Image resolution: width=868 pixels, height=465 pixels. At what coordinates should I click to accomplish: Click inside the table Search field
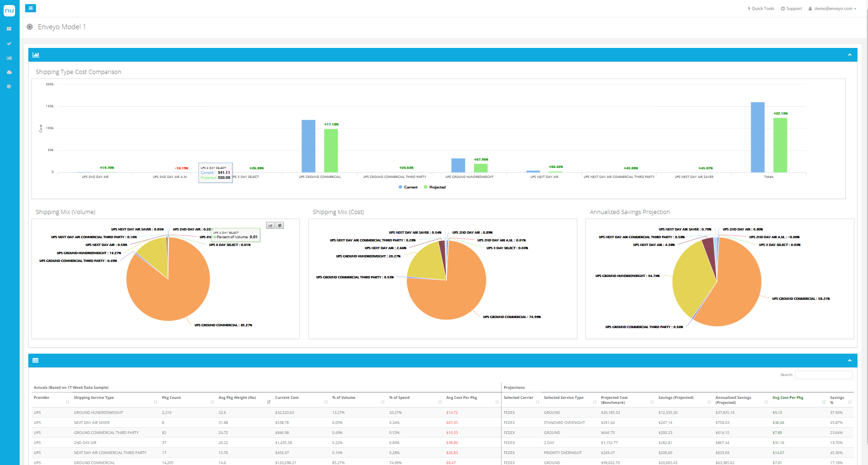[x=824, y=375]
